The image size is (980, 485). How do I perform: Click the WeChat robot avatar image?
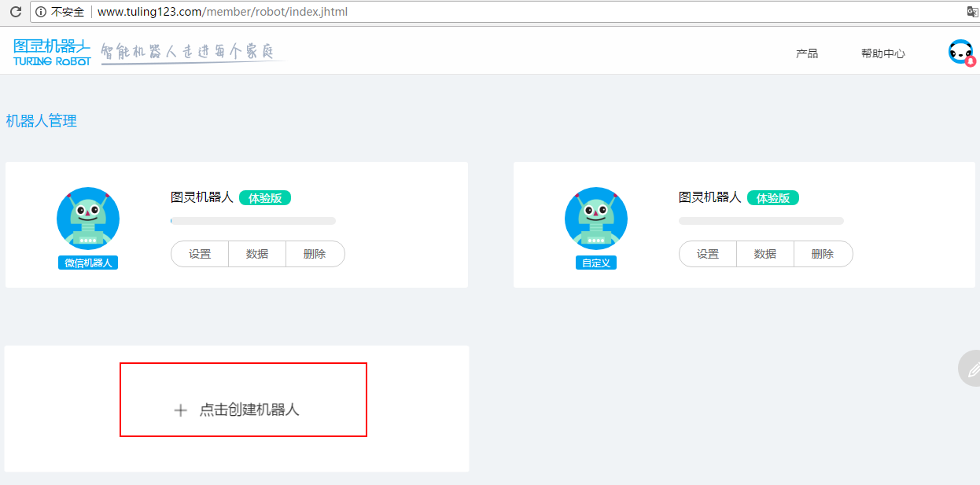tap(88, 219)
